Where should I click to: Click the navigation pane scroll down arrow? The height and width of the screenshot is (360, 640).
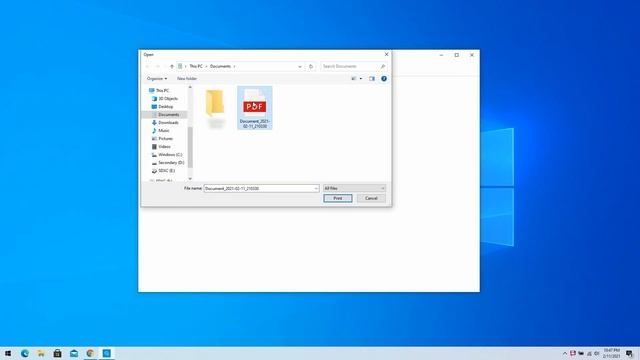190,179
